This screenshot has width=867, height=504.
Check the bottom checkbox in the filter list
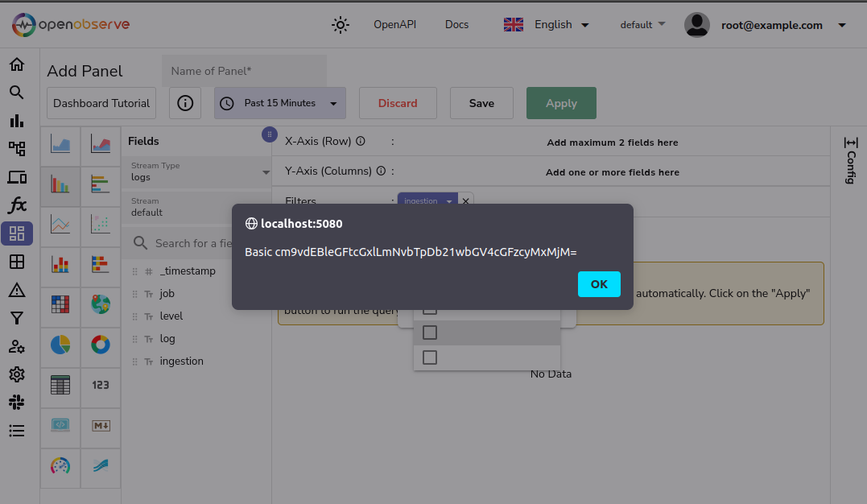pyautogui.click(x=429, y=357)
